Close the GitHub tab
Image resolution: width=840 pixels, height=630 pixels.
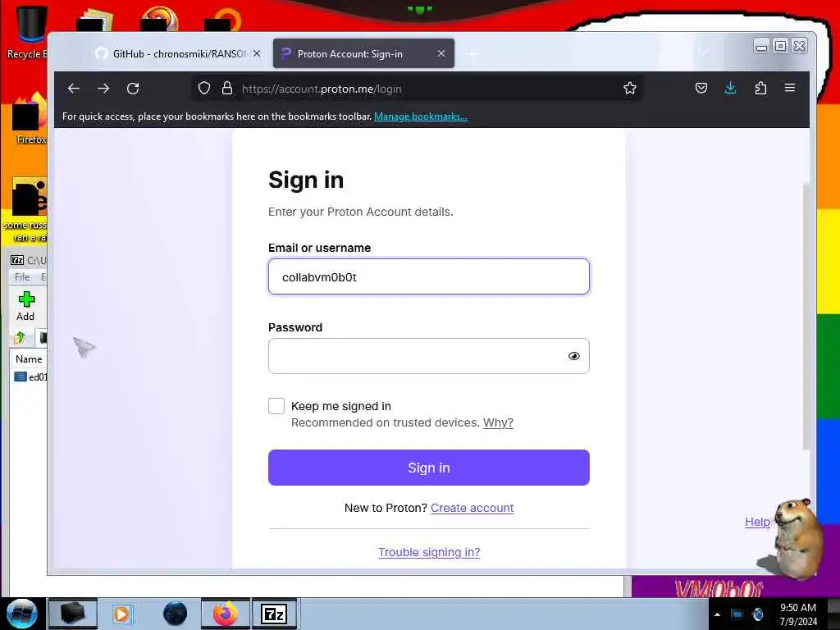[257, 53]
